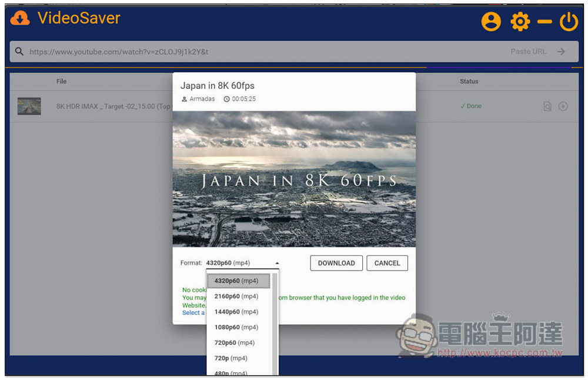The width and height of the screenshot is (588, 380).
Task: Minimize the app with the dash icon
Action: [x=544, y=22]
